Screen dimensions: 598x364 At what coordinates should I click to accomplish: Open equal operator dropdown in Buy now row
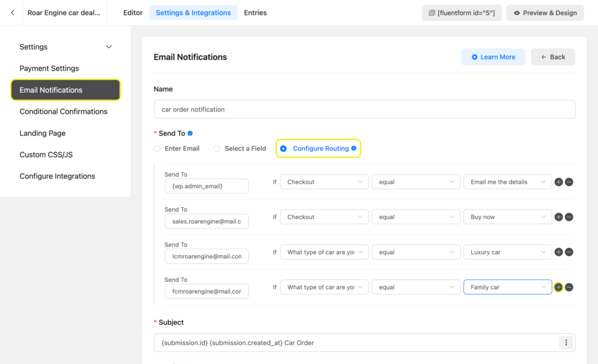click(416, 217)
